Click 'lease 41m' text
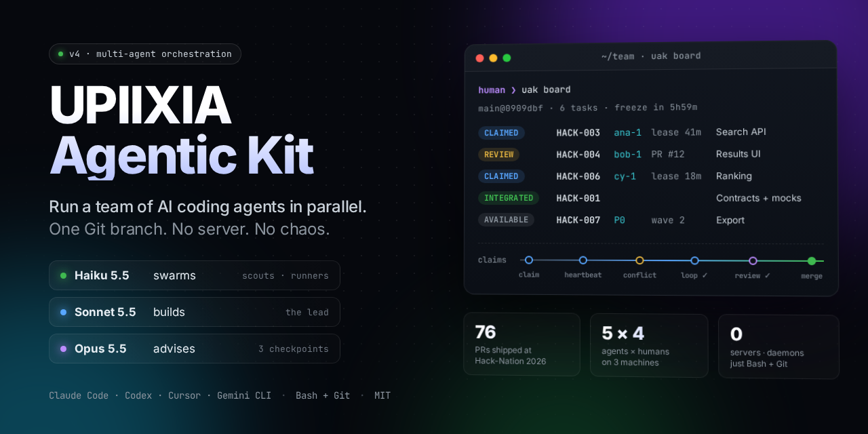The image size is (868, 434). 676,132
